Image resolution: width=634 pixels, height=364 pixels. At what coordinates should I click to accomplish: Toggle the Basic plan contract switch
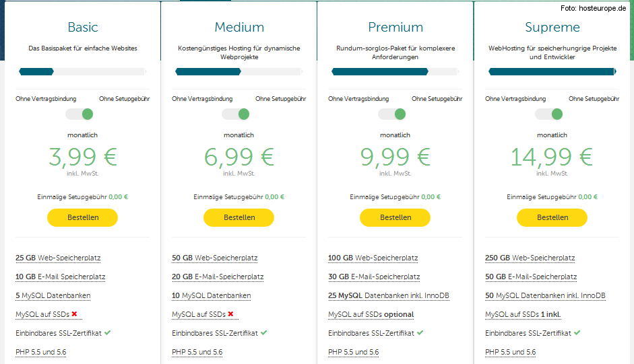coord(80,114)
